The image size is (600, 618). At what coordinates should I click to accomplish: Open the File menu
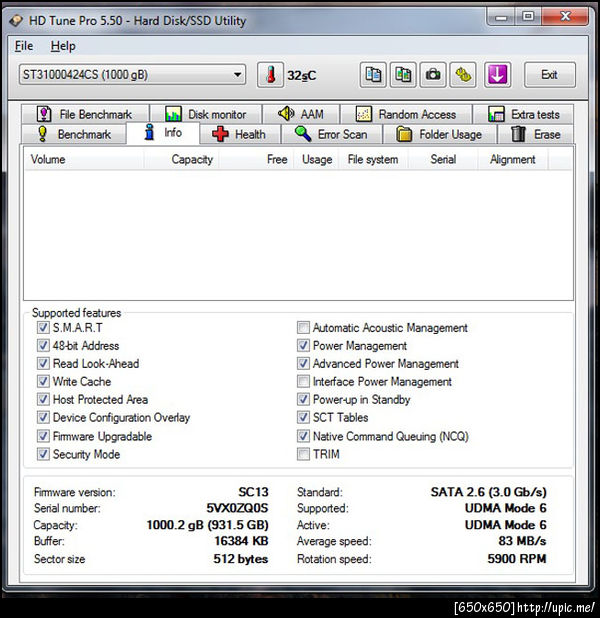point(24,46)
